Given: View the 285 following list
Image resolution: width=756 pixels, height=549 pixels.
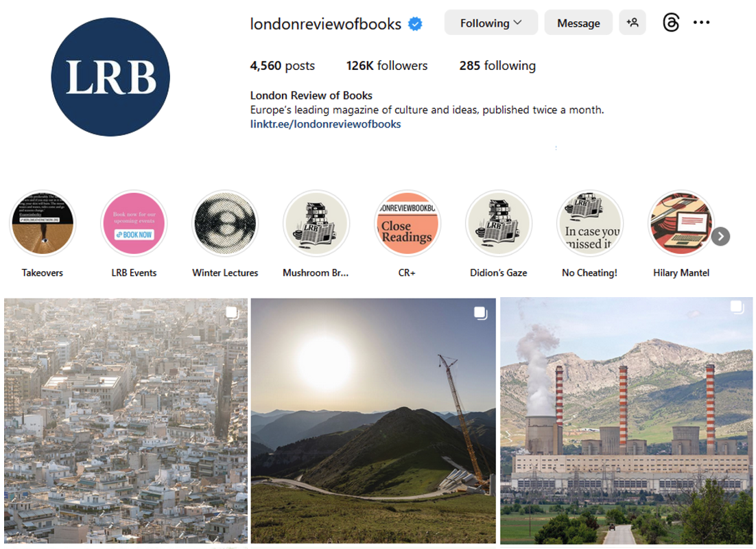Looking at the screenshot, I should (497, 66).
